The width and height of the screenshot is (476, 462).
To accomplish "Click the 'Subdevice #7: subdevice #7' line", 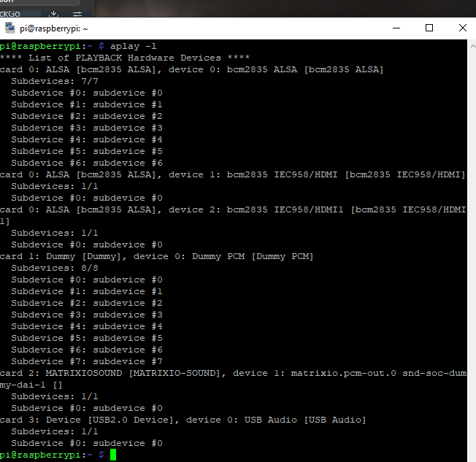I will point(87,361).
